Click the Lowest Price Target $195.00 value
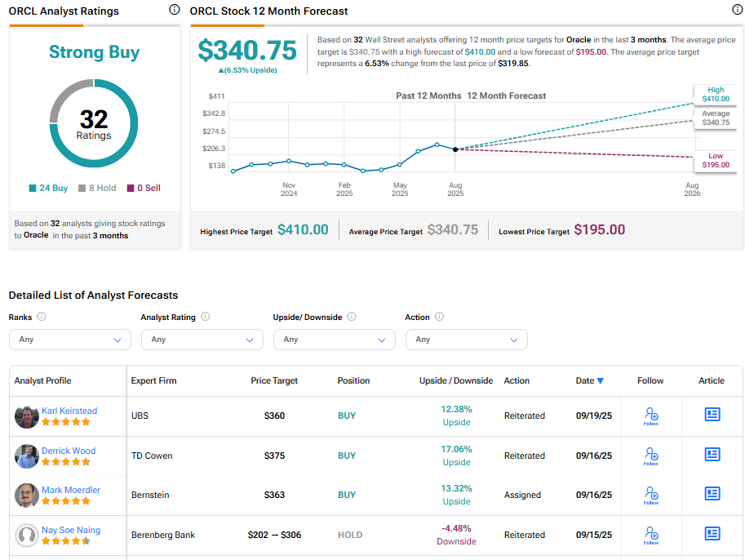Screen dimensions: 745x560 600,229
